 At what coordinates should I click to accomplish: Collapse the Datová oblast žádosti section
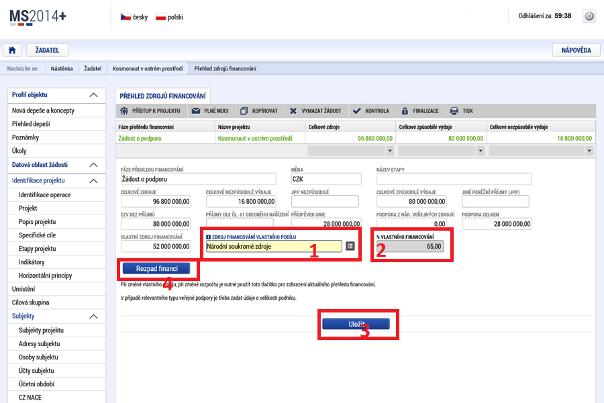[x=94, y=165]
